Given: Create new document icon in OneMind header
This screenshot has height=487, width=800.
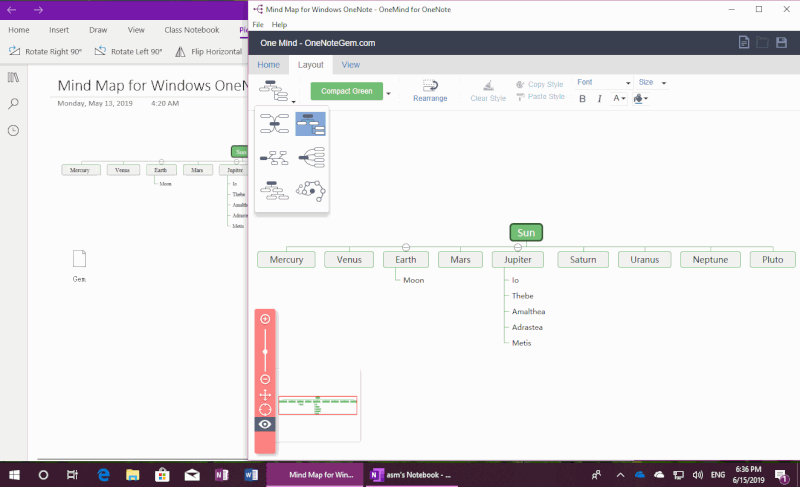Looking at the screenshot, I should tap(744, 42).
